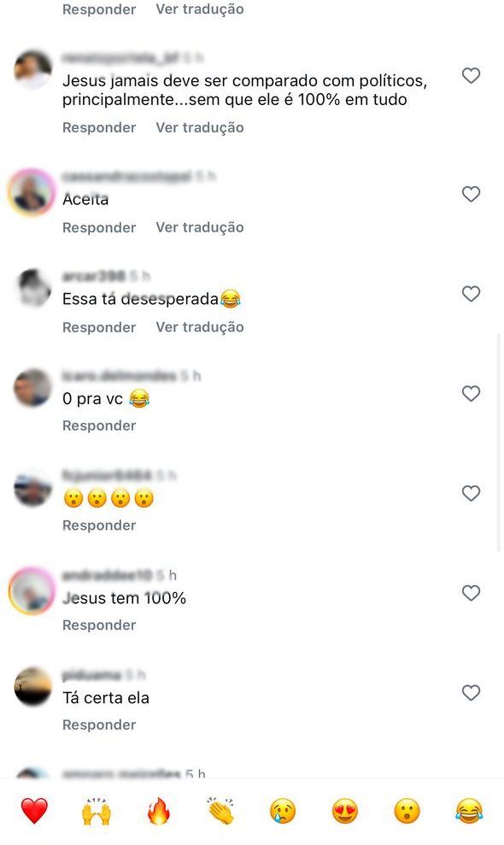Viewport: 504px width, 845px height.
Task: Like the 'Jesus tem 100%' comment
Action: [472, 593]
